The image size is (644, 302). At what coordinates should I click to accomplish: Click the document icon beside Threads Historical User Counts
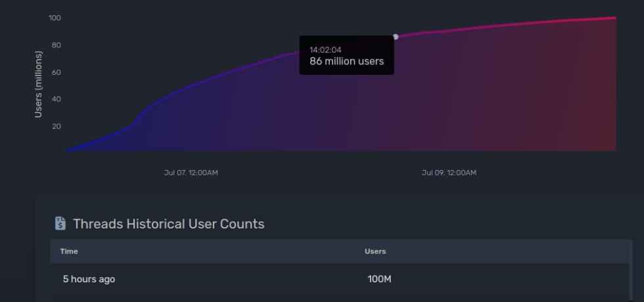[x=60, y=224]
